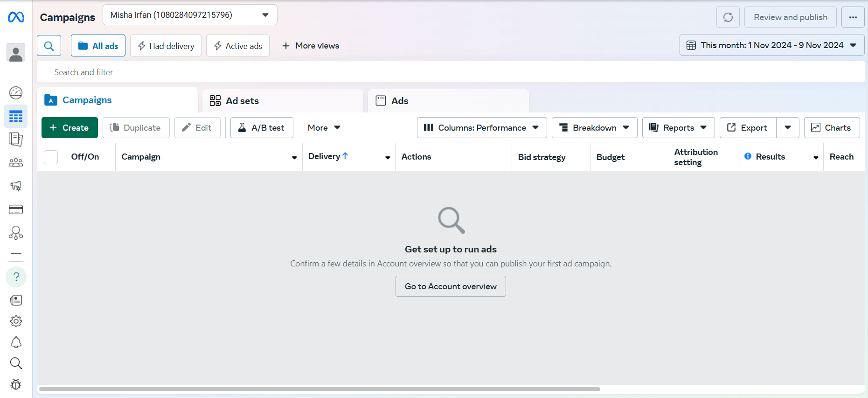
Task: Open the Reports dropdown
Action: (678, 127)
